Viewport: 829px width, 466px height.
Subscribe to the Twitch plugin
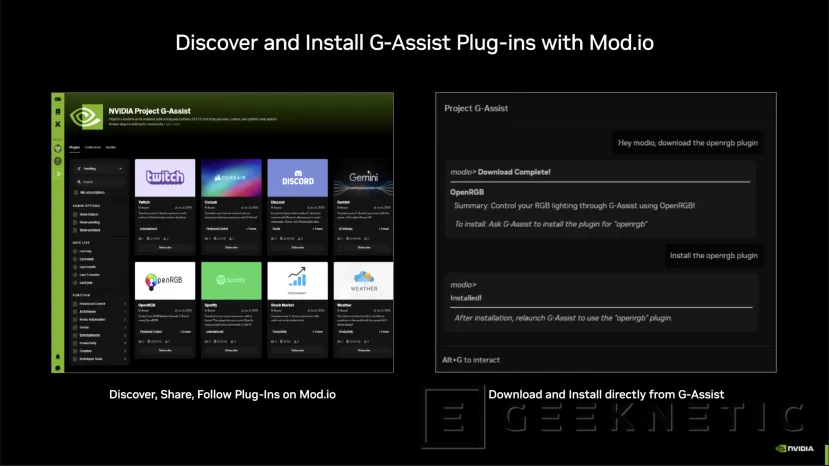point(165,248)
